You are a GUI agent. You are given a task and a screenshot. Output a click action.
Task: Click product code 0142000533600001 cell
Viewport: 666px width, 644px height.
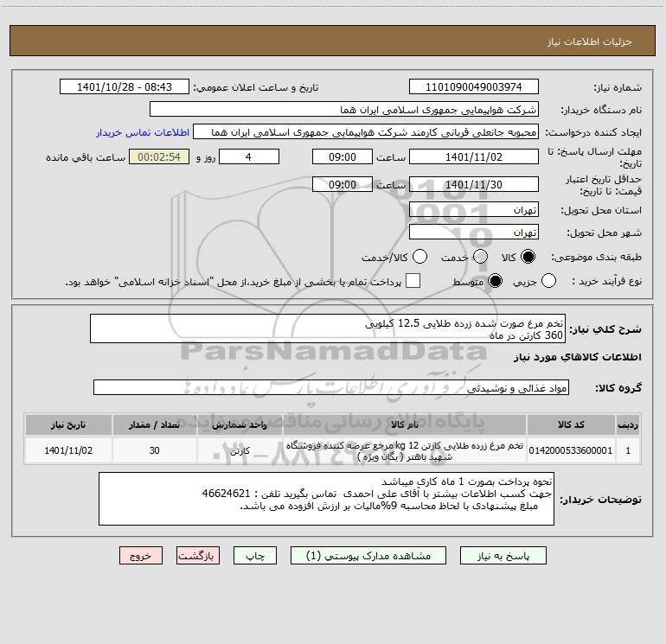point(571,450)
